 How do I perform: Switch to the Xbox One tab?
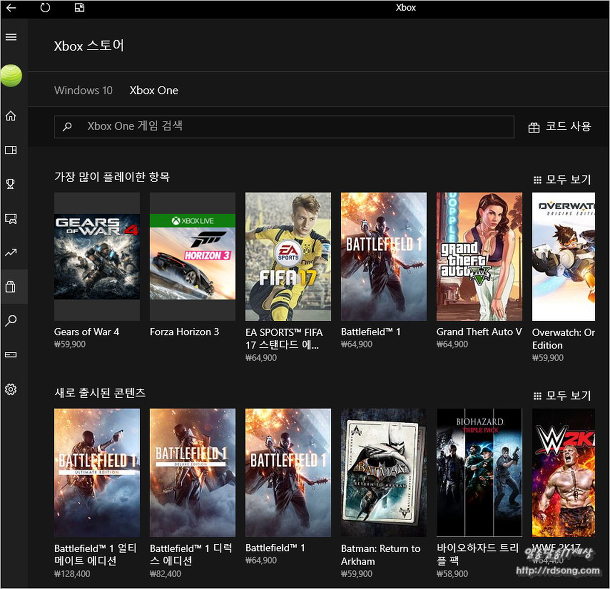pos(154,90)
